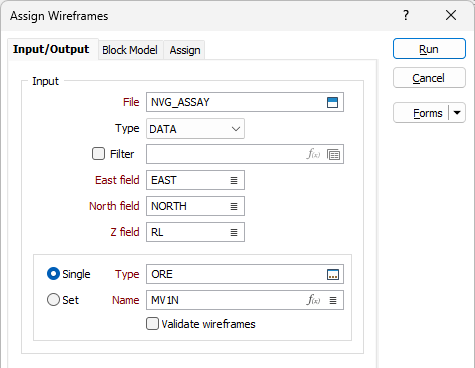The height and width of the screenshot is (368, 475).
Task: Click the Cancel button
Action: coord(429,78)
